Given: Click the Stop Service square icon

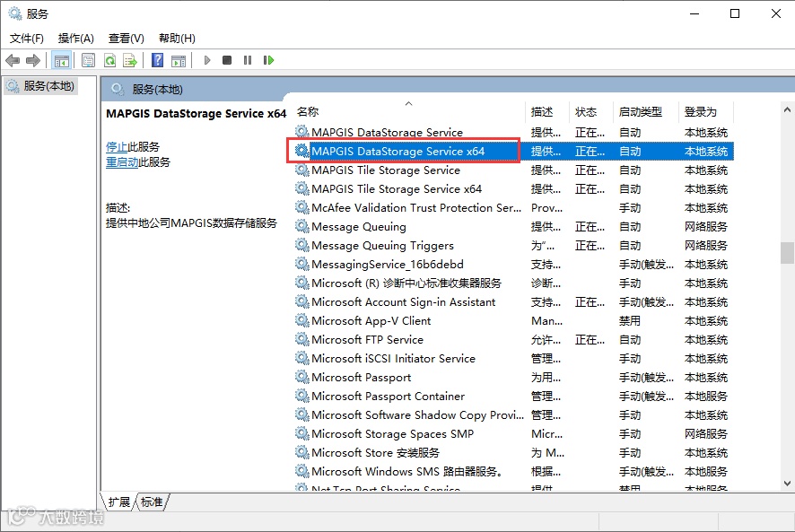Looking at the screenshot, I should coord(227,60).
